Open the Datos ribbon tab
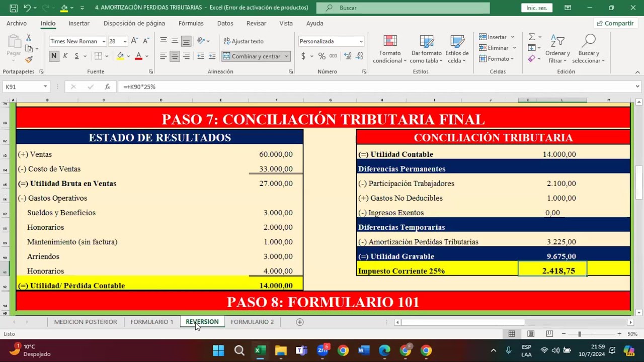The image size is (644, 362). 225,23
